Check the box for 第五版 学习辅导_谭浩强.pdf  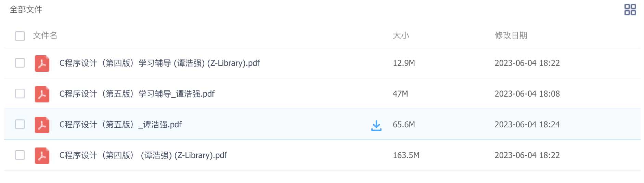tap(20, 94)
